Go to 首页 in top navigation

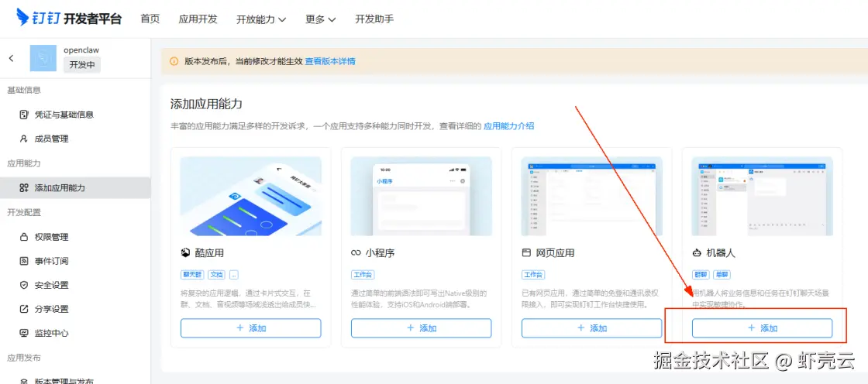click(x=150, y=19)
